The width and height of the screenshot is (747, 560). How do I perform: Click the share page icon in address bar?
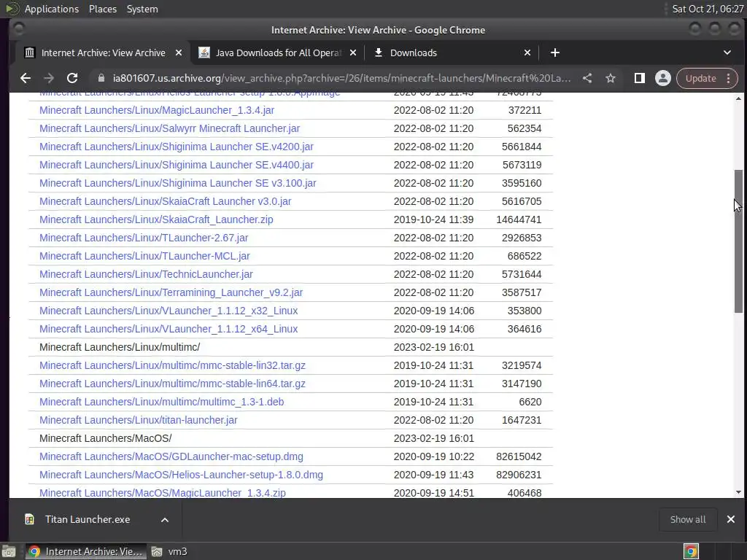coord(587,78)
